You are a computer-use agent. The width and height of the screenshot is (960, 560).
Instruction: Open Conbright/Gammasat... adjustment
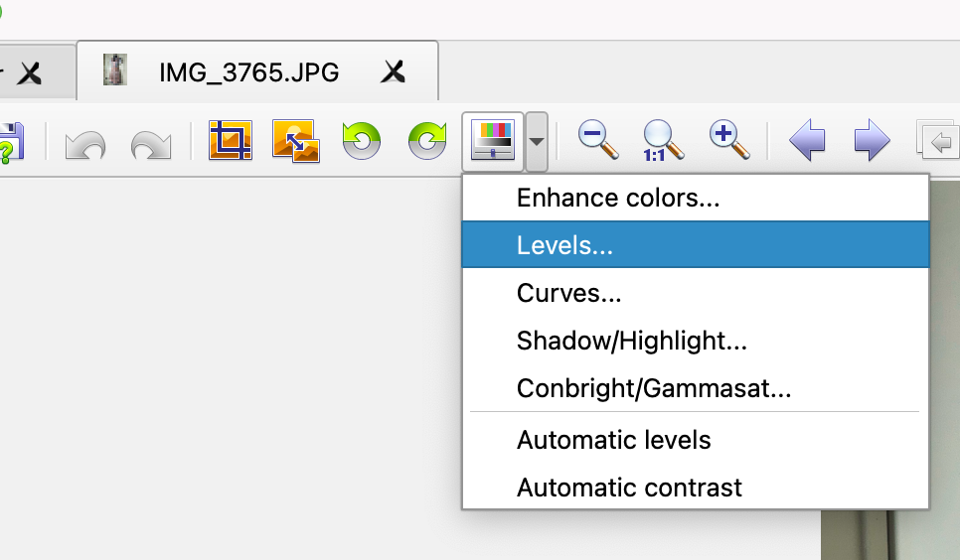(x=696, y=388)
